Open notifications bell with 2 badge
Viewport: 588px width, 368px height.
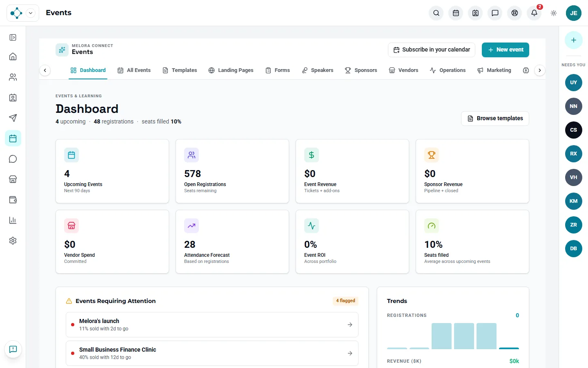534,13
